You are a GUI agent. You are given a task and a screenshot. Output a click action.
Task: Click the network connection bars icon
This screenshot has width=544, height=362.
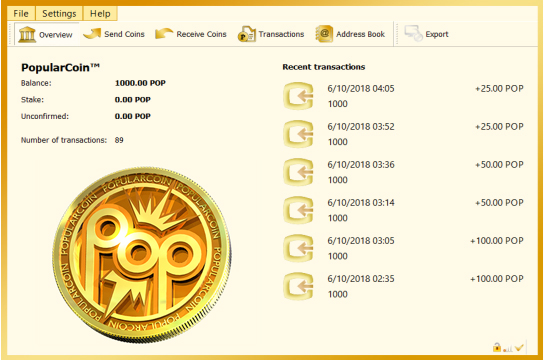507,348
